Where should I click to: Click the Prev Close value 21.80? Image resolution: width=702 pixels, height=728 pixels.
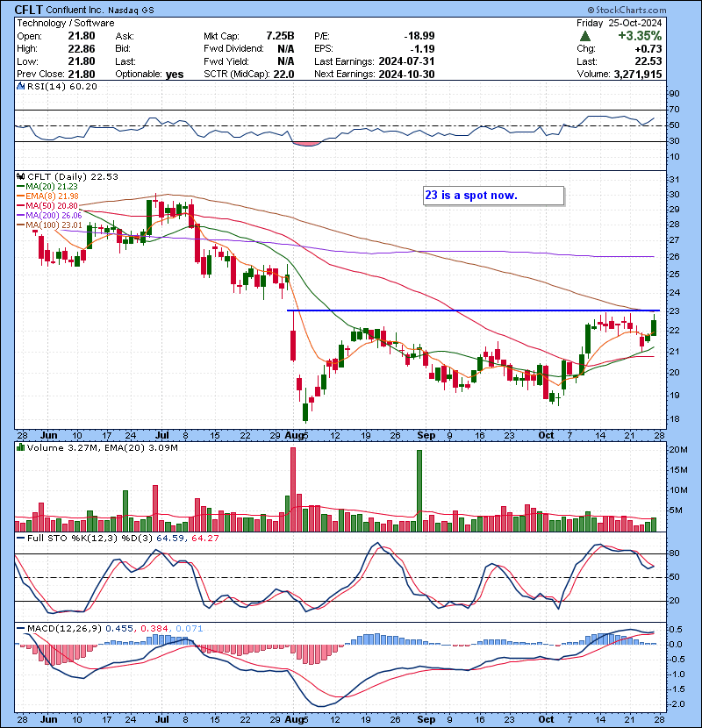click(82, 74)
